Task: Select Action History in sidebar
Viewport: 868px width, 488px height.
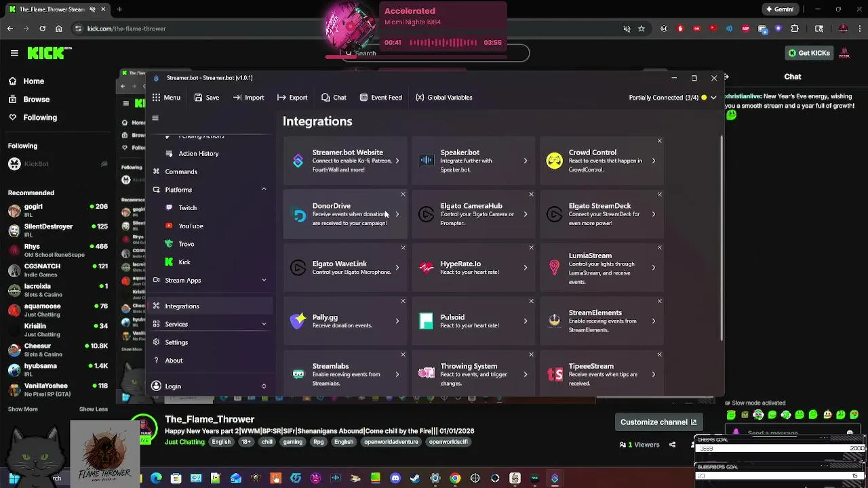Action: (198, 154)
